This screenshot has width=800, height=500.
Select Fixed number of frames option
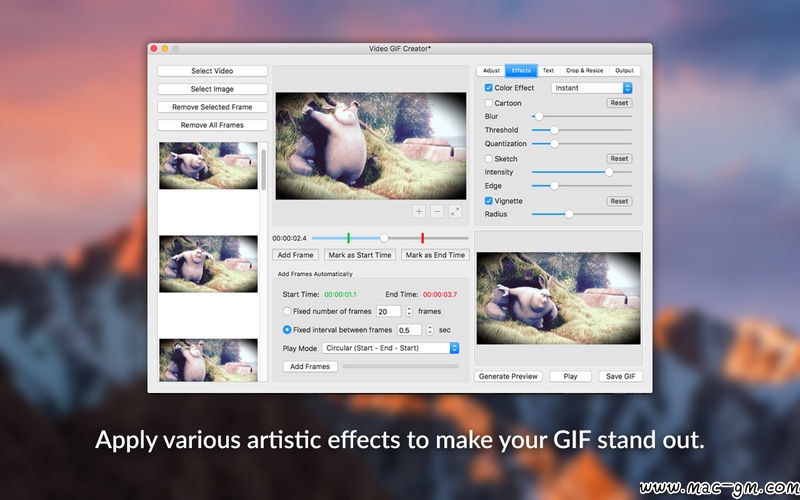pyautogui.click(x=287, y=311)
